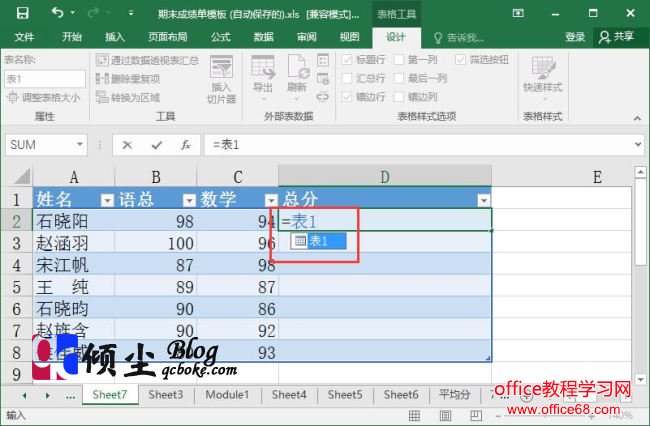
Task: Open Customize Quick Access Toolbar dropdown
Action: [131, 13]
